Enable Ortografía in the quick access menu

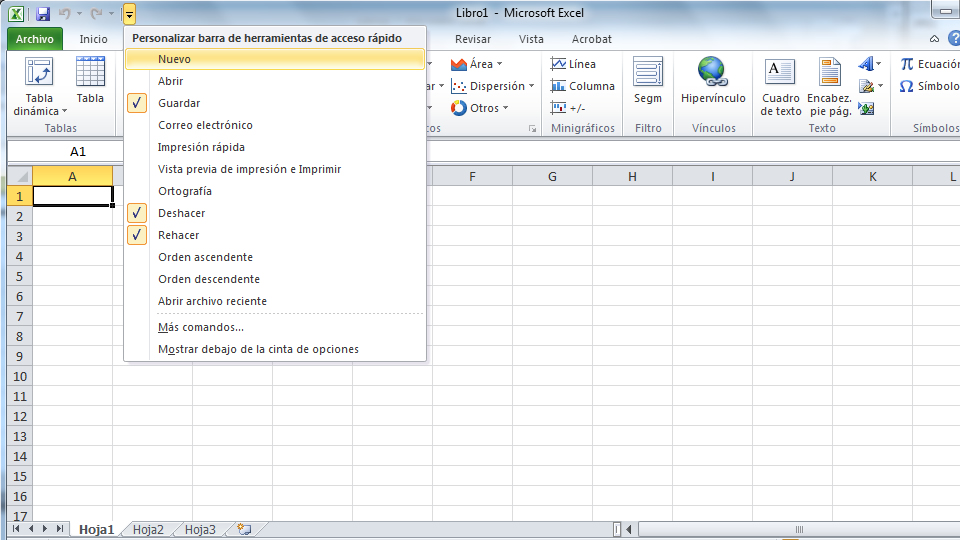click(x=276, y=191)
